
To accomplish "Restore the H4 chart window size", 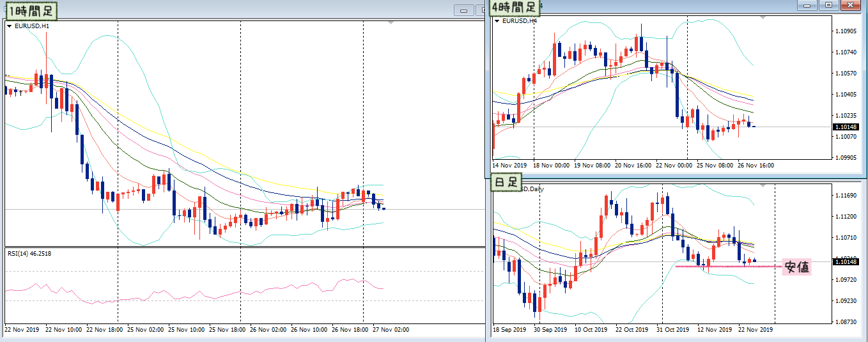I will (828, 5).
